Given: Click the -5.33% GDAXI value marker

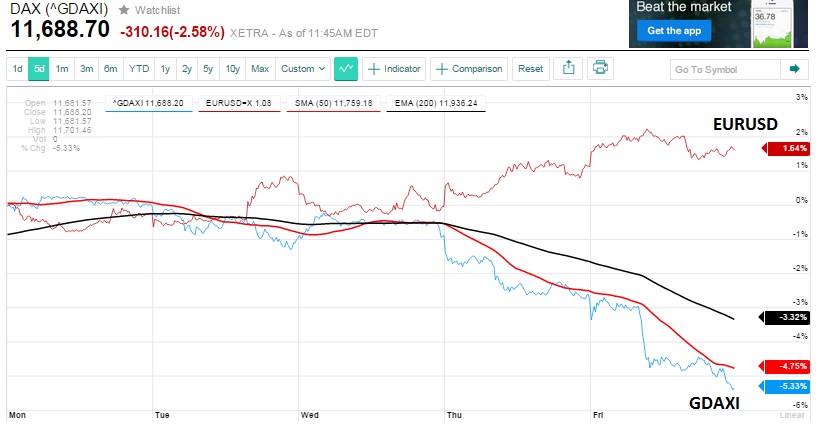Looking at the screenshot, I should click(x=785, y=386).
